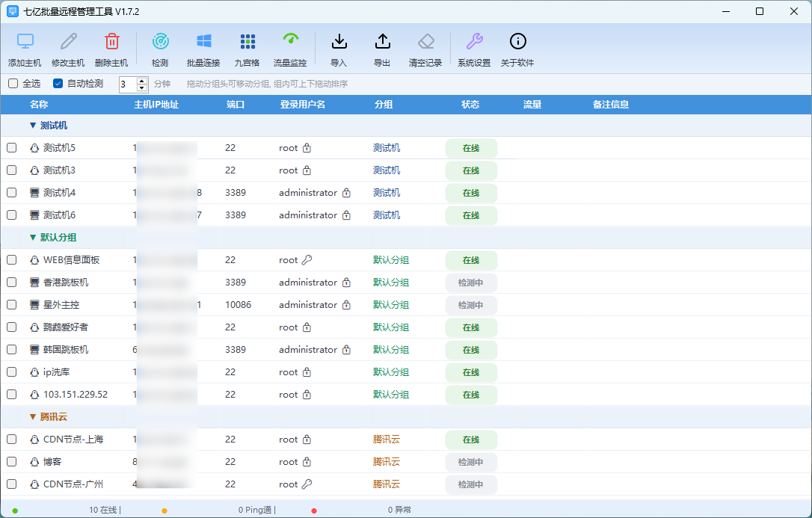The width and height of the screenshot is (812, 518).
Task: Click the 添加主机 add host icon
Action: pos(25,41)
